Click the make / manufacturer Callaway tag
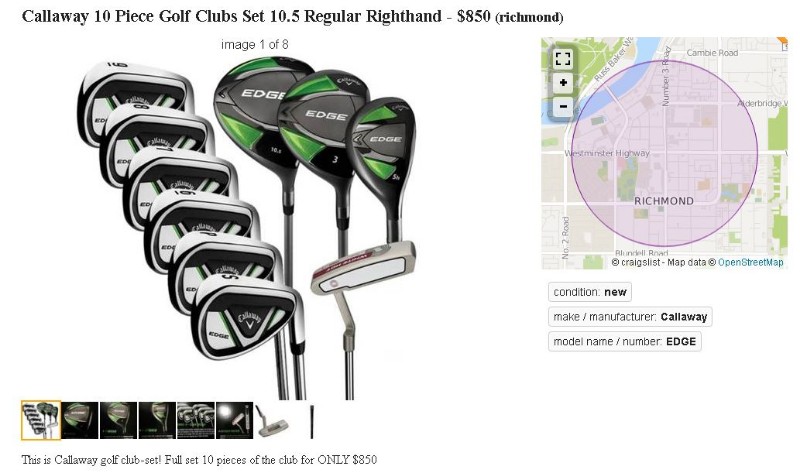Image resolution: width=800 pixels, height=473 pixels. pos(630,317)
